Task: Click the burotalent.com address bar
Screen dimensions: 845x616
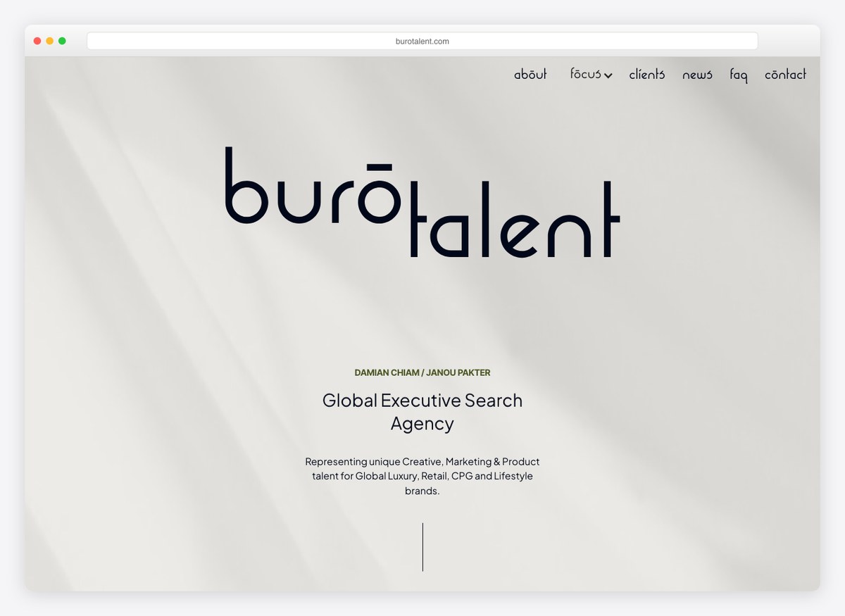Action: tap(423, 41)
